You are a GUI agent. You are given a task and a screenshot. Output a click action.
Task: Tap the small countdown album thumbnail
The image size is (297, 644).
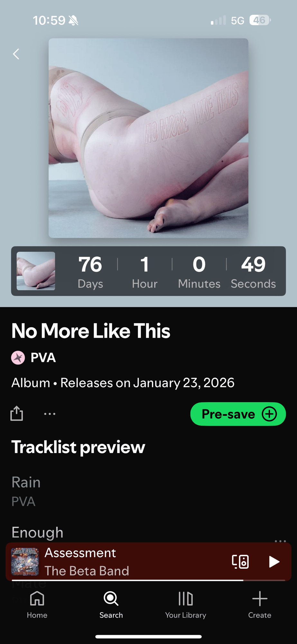coord(36,271)
